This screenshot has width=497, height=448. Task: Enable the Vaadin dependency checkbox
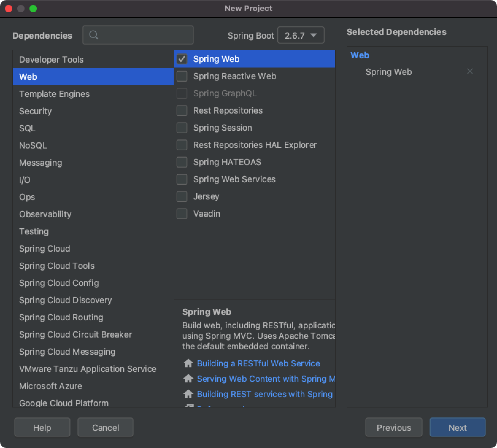182,214
